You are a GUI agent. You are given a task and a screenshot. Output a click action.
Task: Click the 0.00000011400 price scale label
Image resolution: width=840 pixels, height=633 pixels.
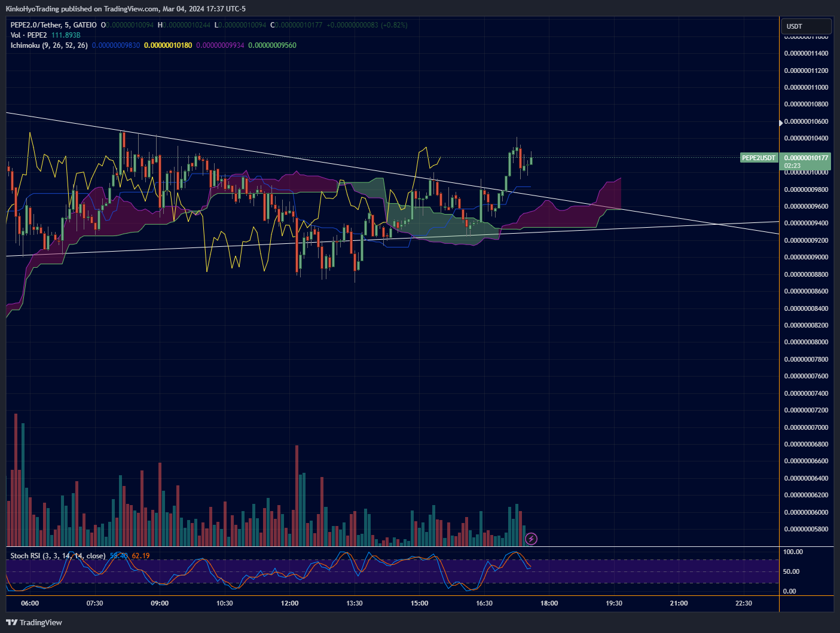806,53
